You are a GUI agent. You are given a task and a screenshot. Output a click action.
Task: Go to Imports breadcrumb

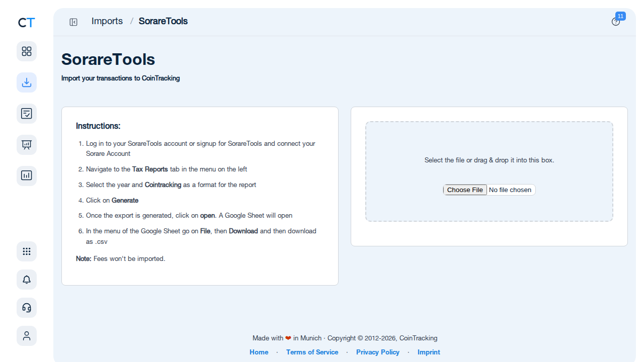click(x=107, y=21)
